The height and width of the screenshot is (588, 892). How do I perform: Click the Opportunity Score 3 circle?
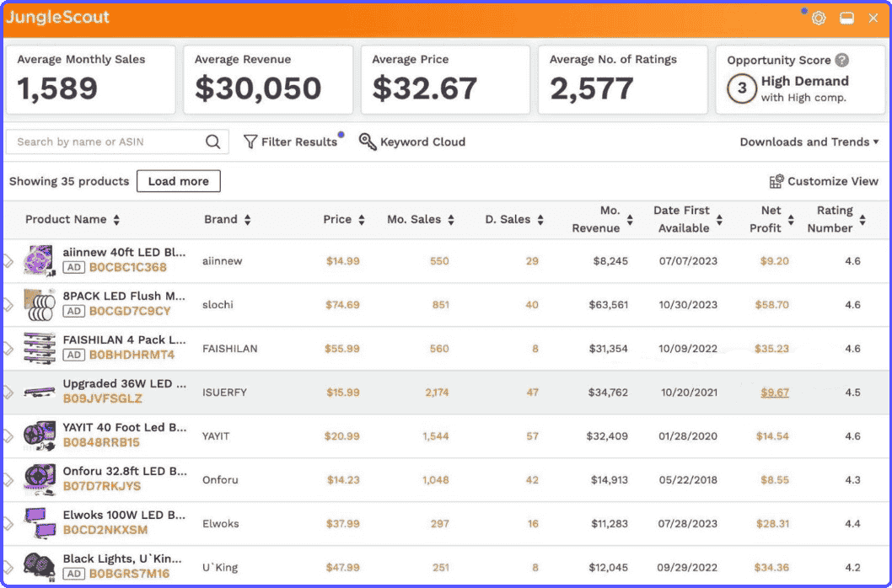tap(742, 88)
